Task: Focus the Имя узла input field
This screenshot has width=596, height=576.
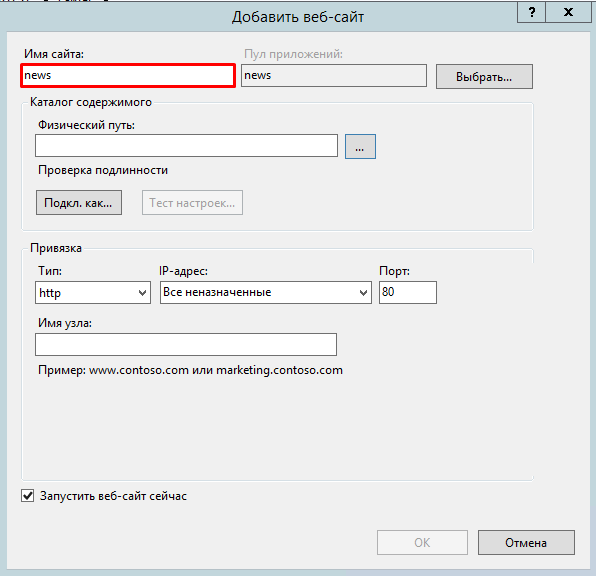Action: click(x=186, y=344)
